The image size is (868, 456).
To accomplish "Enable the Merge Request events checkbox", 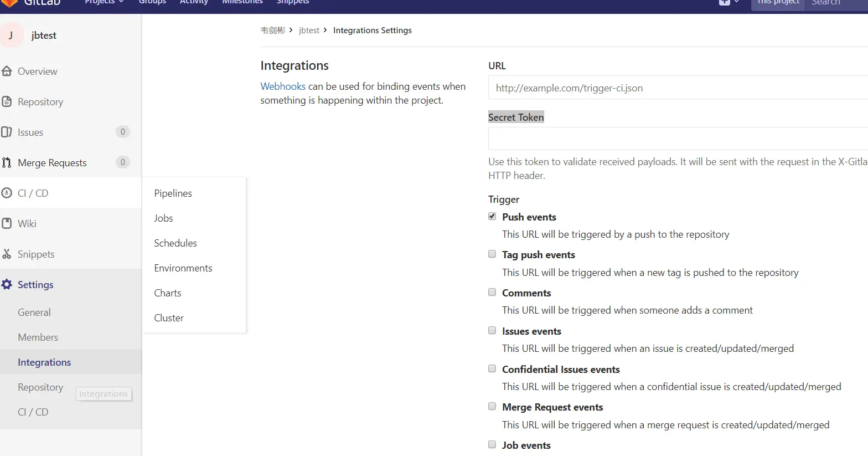I will tap(492, 407).
